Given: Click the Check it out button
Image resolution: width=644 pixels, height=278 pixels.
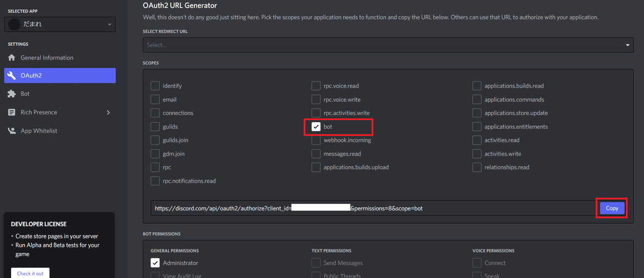Looking at the screenshot, I should point(30,273).
